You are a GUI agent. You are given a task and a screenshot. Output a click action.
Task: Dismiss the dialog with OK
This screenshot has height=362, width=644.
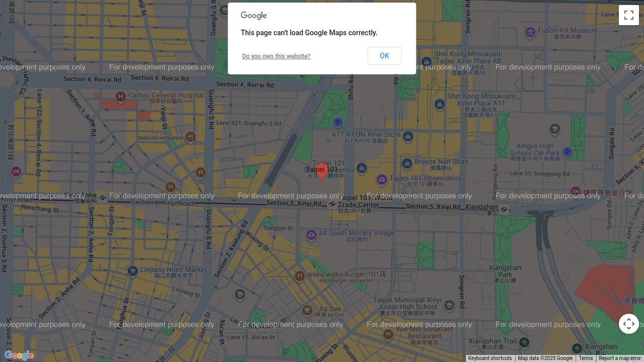coord(384,56)
